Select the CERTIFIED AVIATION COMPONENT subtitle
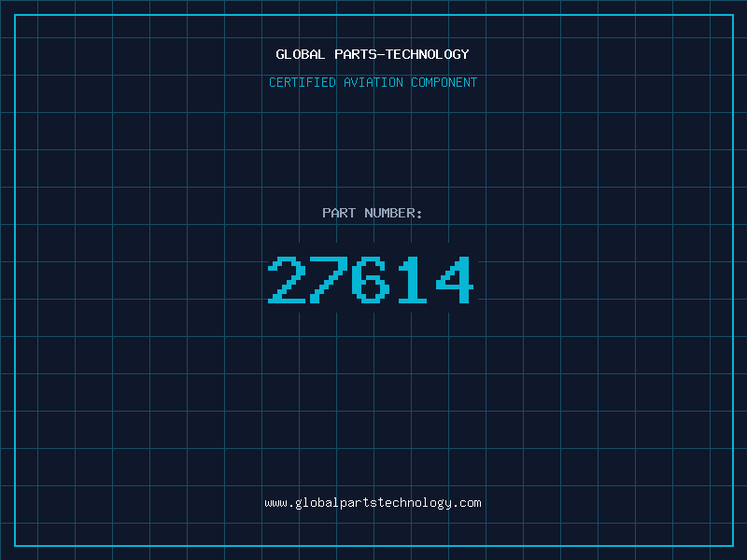 point(373,82)
